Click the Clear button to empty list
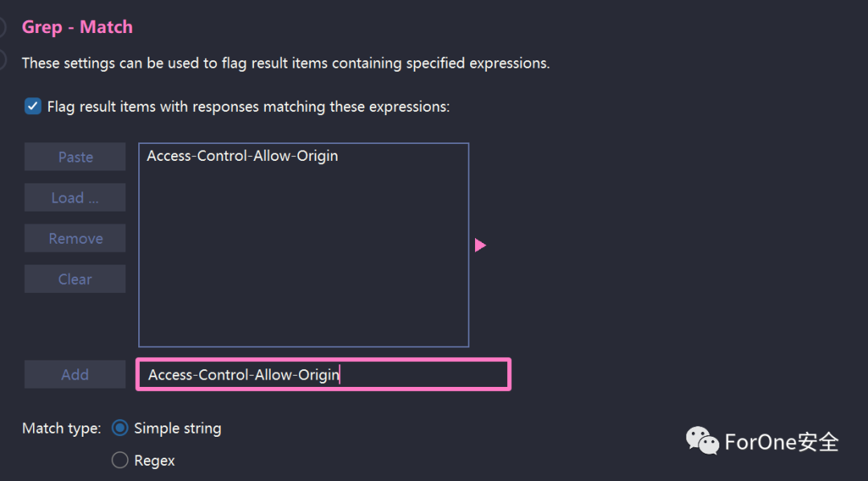The height and width of the screenshot is (481, 868). pyautogui.click(x=75, y=279)
